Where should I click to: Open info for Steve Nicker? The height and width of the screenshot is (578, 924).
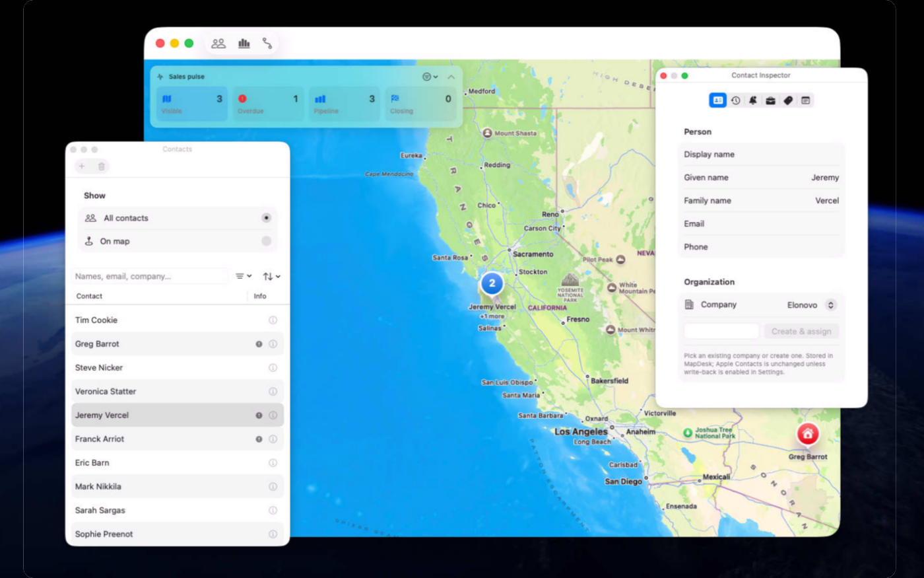pyautogui.click(x=273, y=368)
